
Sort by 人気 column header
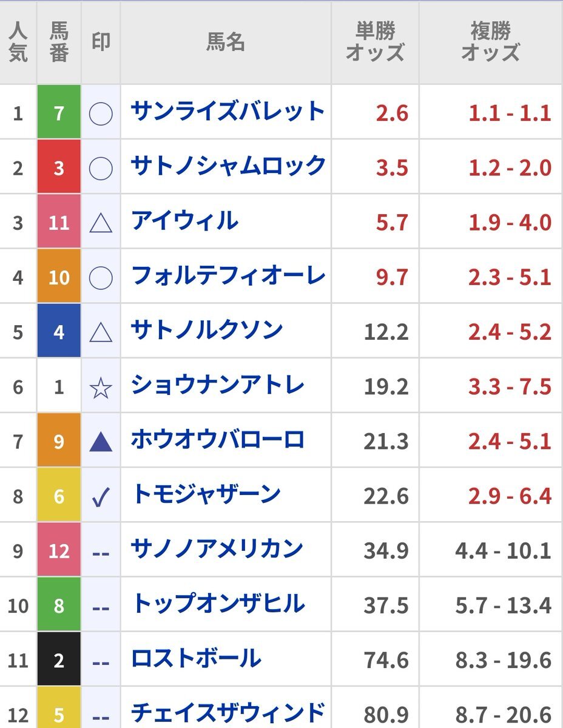(x=18, y=42)
